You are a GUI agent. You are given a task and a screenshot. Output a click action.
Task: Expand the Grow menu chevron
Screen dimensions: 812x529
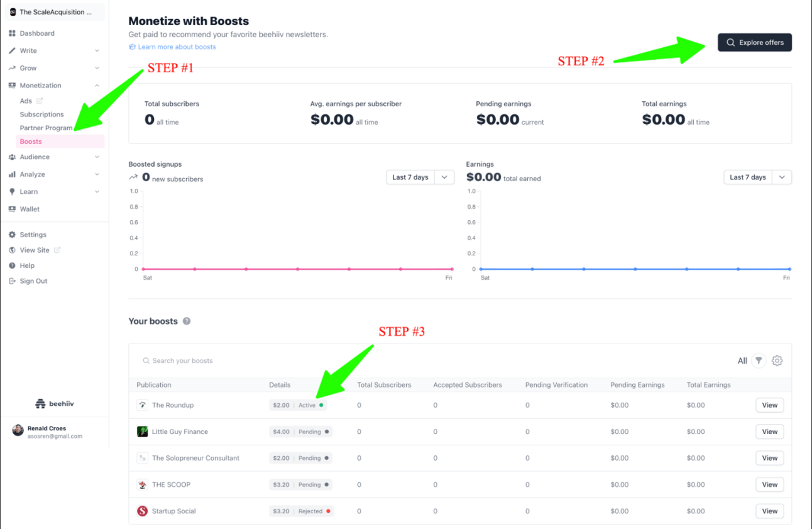tap(97, 68)
